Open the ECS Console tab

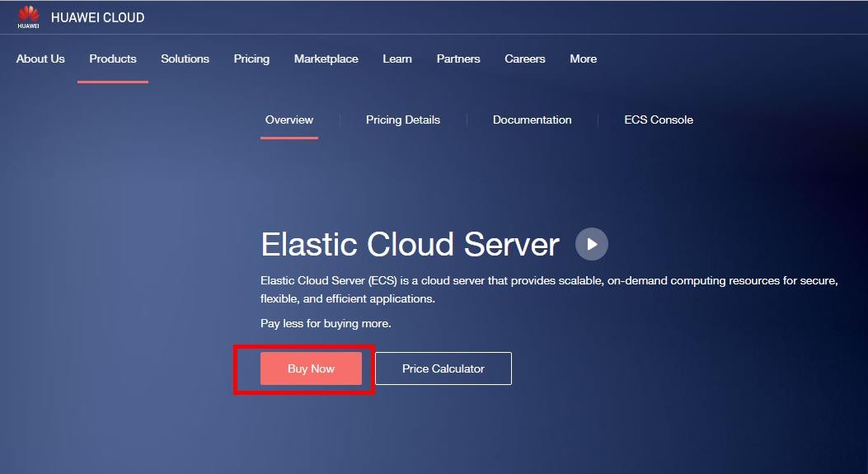pyautogui.click(x=659, y=120)
